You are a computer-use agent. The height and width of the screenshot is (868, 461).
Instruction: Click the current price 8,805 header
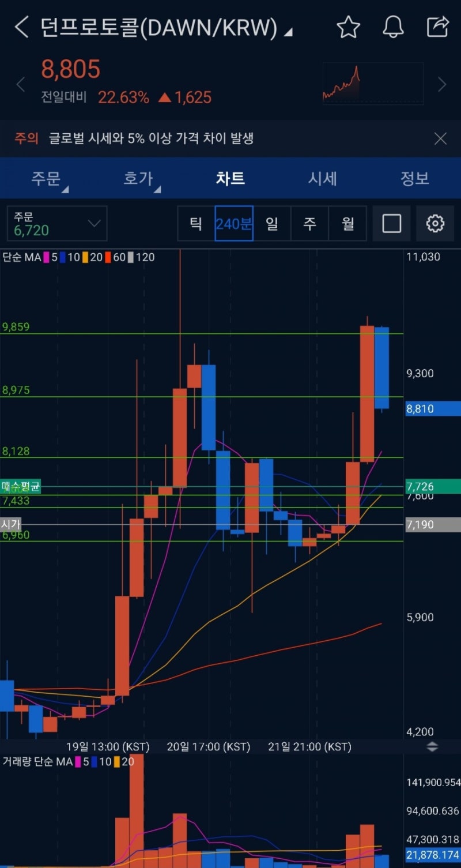point(71,70)
